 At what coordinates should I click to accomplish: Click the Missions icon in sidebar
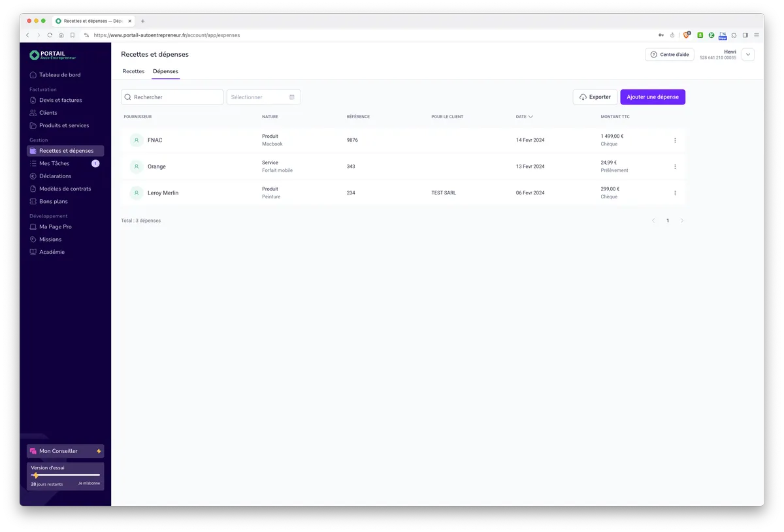[33, 240]
